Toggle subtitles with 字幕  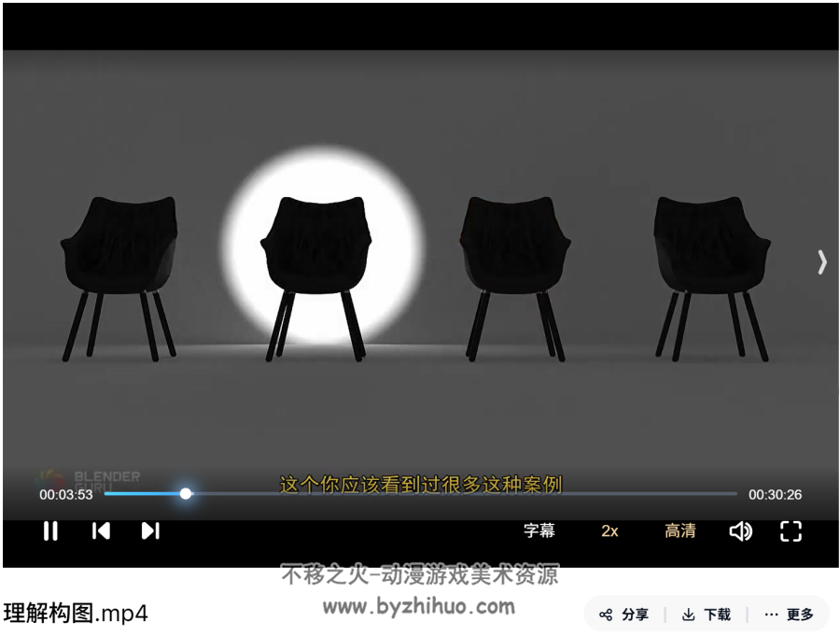[539, 530]
